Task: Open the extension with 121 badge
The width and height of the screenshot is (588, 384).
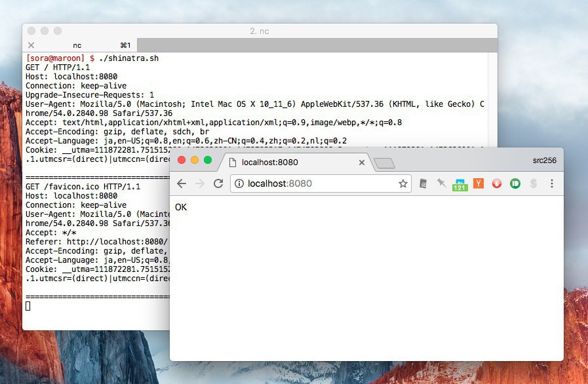Action: (x=460, y=184)
